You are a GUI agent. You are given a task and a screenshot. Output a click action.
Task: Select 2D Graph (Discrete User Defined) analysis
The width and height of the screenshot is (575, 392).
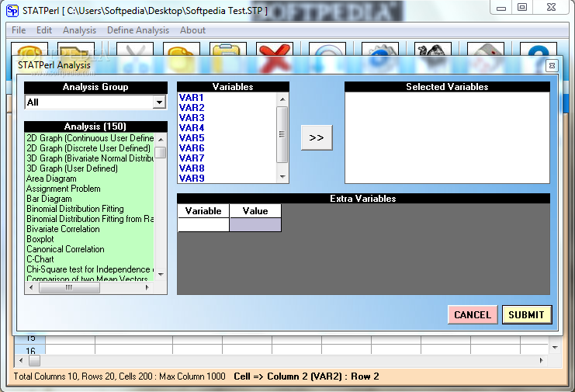88,148
